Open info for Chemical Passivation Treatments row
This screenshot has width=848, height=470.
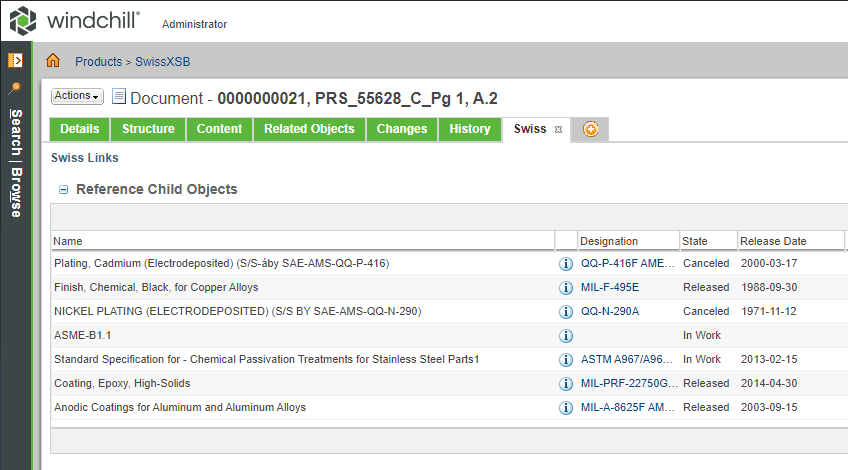(566, 360)
